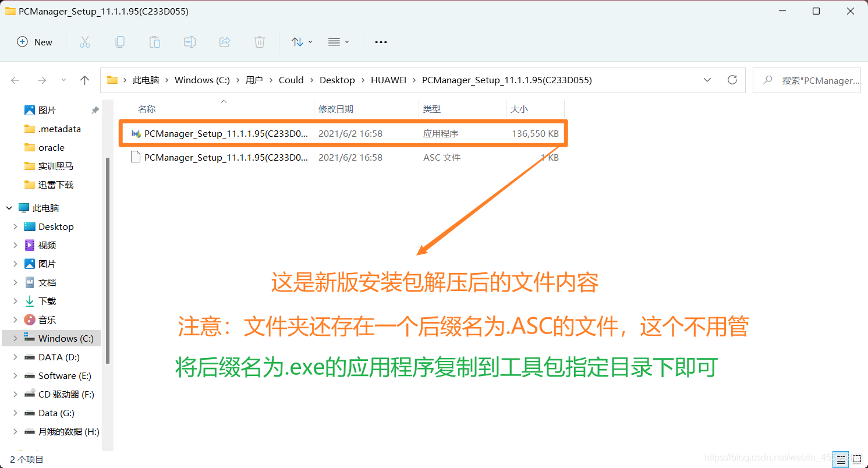Click the 视频 video icon in tree
Screen dimensions: 868x468
pyautogui.click(x=30, y=245)
